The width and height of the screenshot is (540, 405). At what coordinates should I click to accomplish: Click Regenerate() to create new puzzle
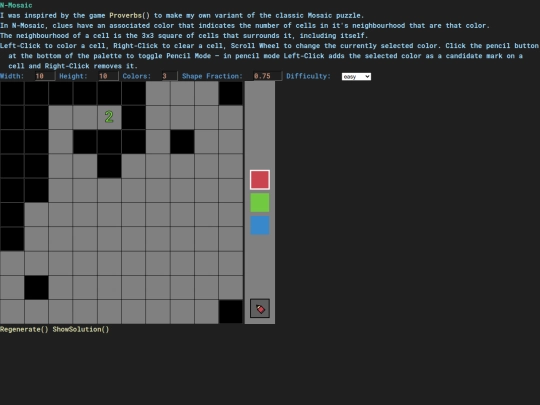pos(24,329)
